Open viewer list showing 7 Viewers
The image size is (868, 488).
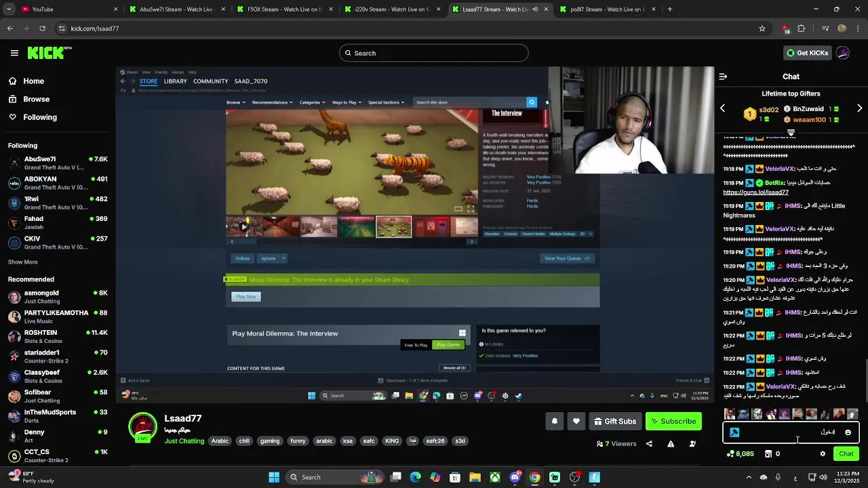pos(616,444)
